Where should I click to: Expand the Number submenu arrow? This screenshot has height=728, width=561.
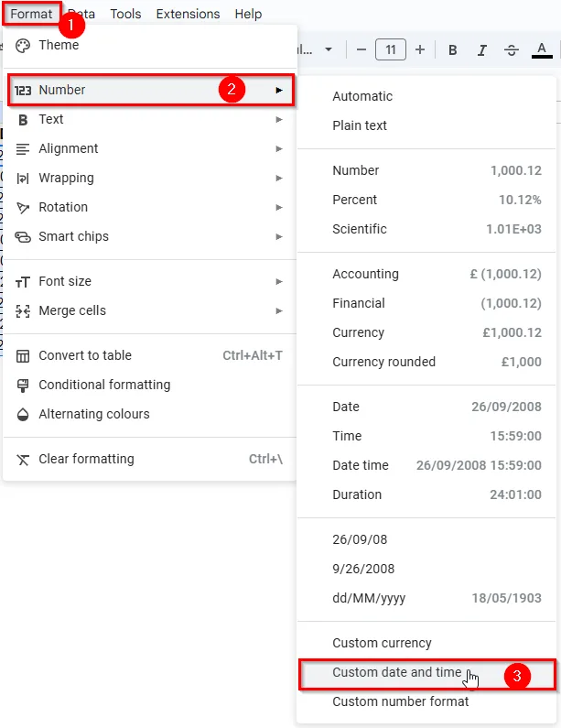(x=279, y=90)
